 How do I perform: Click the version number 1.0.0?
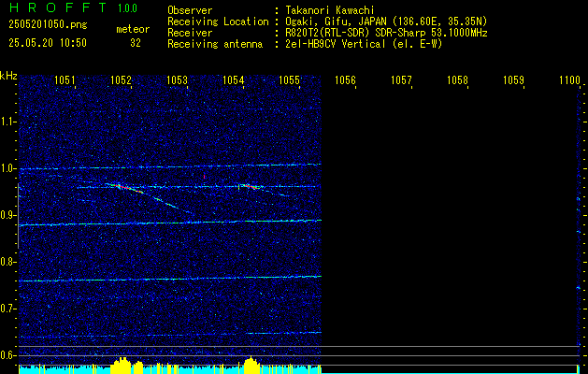point(127,8)
